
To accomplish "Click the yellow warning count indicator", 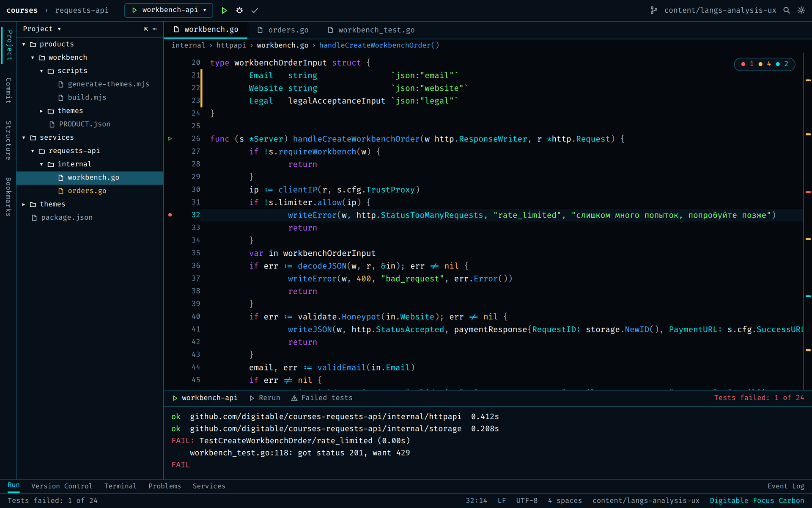I will click(x=765, y=64).
